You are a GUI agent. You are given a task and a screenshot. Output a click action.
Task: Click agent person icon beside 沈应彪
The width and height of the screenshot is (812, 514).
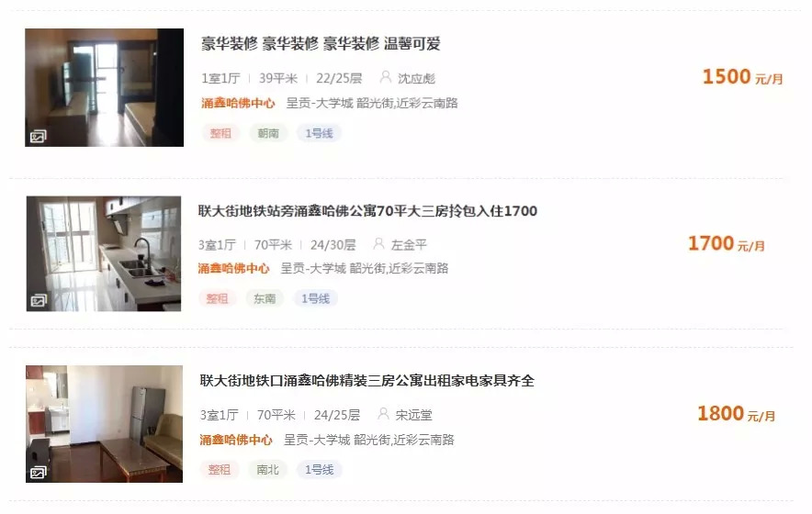click(385, 77)
